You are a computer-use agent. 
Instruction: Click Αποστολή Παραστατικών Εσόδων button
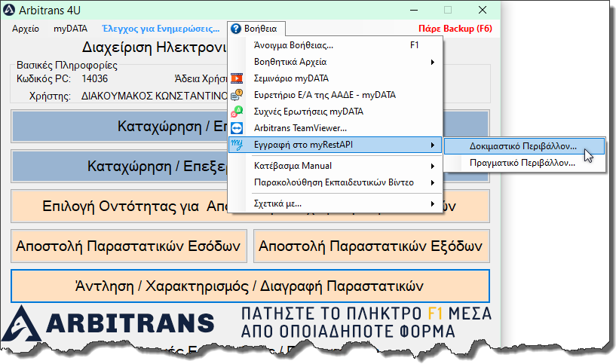click(128, 246)
